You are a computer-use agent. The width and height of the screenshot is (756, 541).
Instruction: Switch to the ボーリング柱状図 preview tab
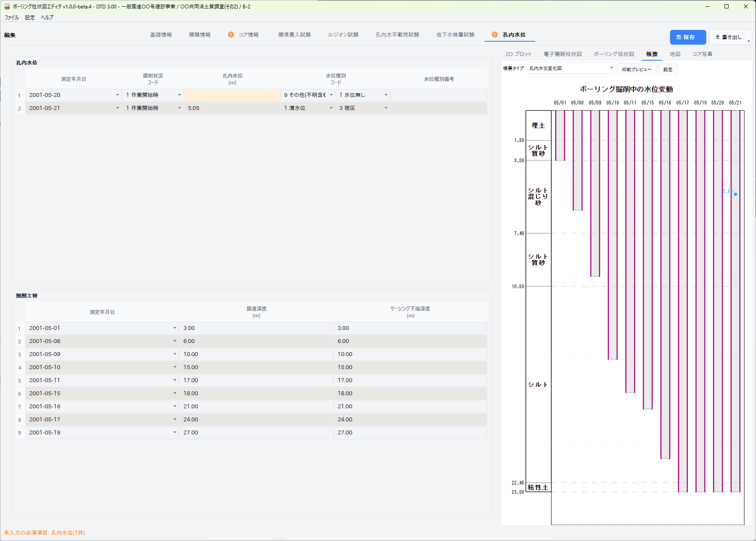(x=614, y=54)
